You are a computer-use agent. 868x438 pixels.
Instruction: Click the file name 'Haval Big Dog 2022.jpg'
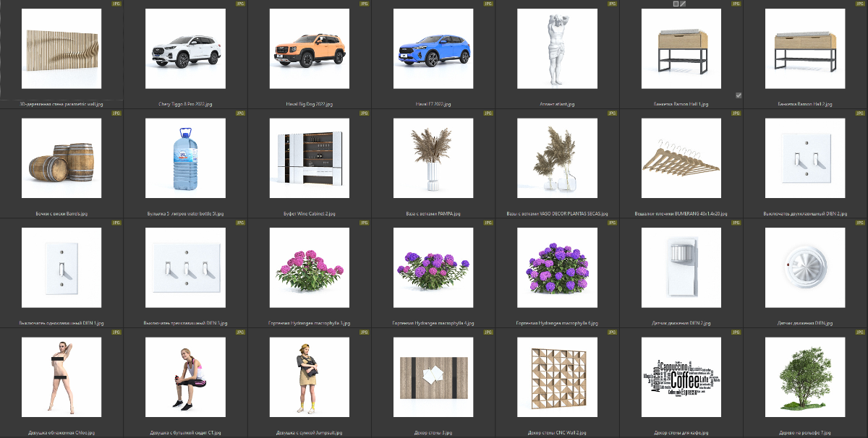[x=310, y=104]
